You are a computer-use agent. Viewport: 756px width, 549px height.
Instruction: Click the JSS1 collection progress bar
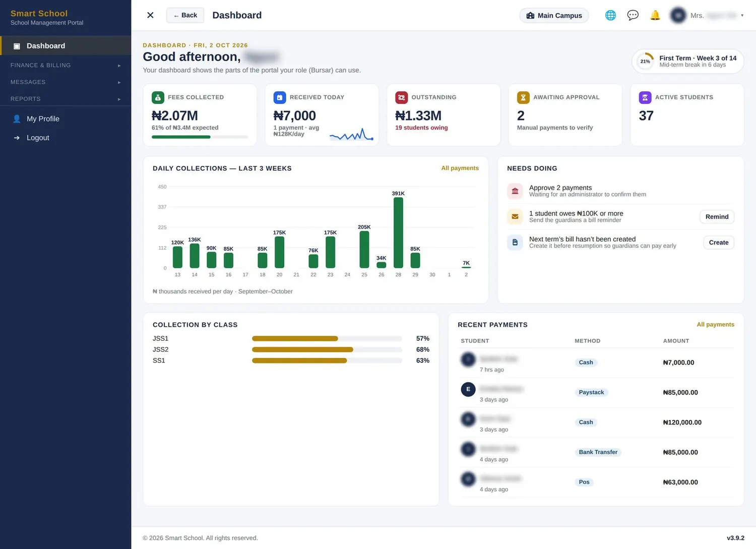327,338
